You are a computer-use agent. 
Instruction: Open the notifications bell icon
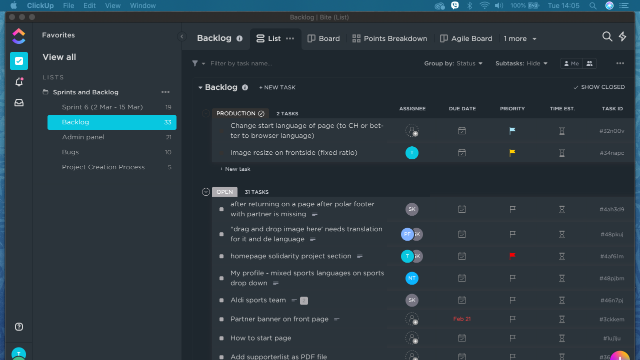[x=19, y=82]
